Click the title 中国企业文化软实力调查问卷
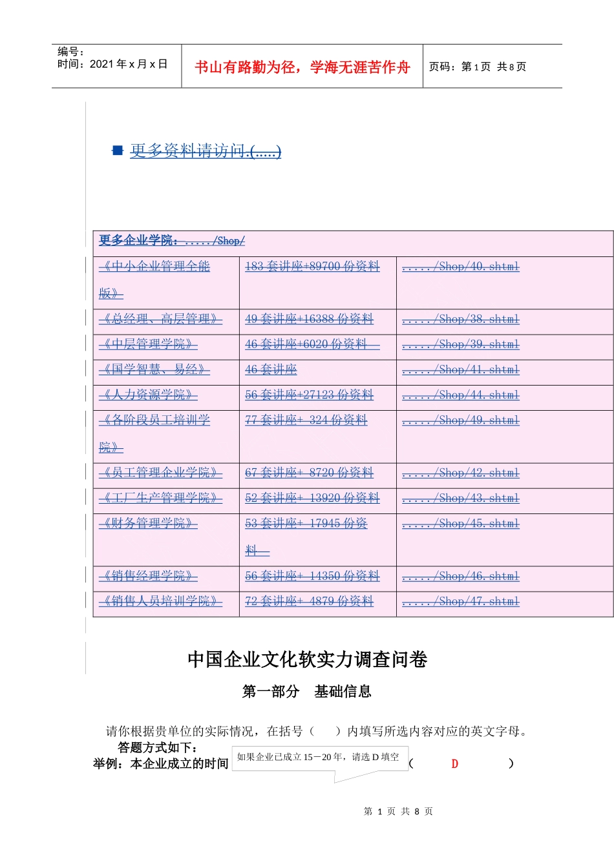The height and width of the screenshot is (868, 614). (308, 659)
